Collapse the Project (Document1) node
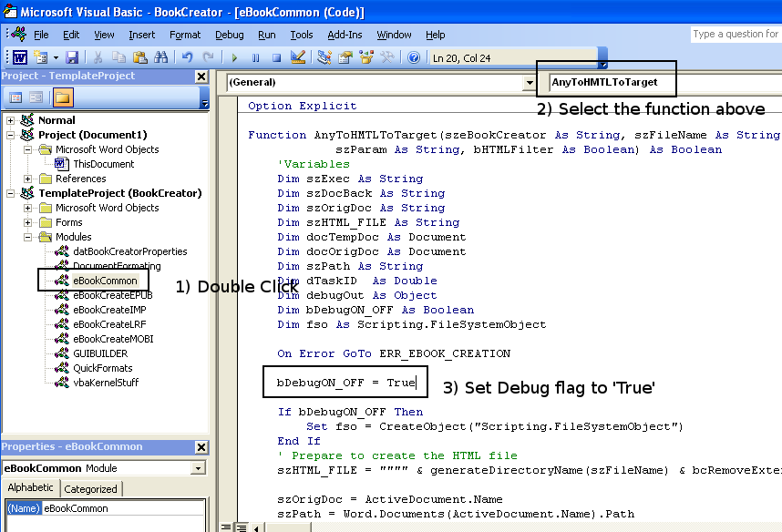This screenshot has height=532, width=782. (10, 135)
